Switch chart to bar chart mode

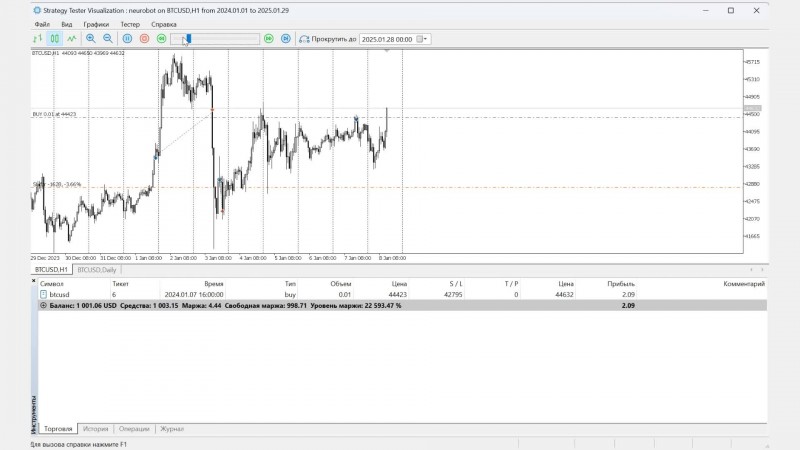click(37, 39)
